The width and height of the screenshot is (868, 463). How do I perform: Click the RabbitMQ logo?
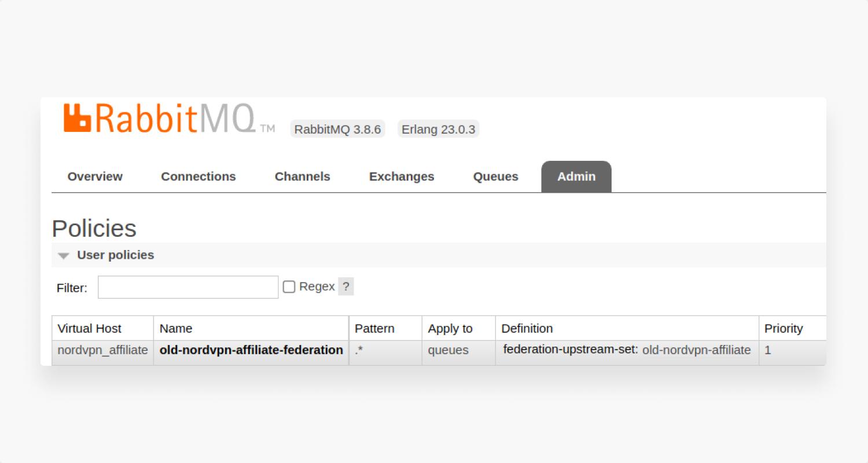169,119
